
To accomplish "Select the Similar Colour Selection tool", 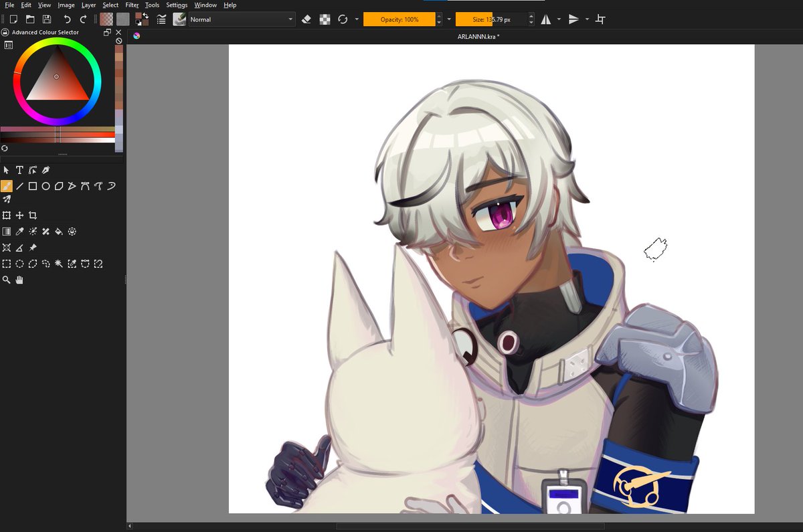I will click(x=72, y=264).
